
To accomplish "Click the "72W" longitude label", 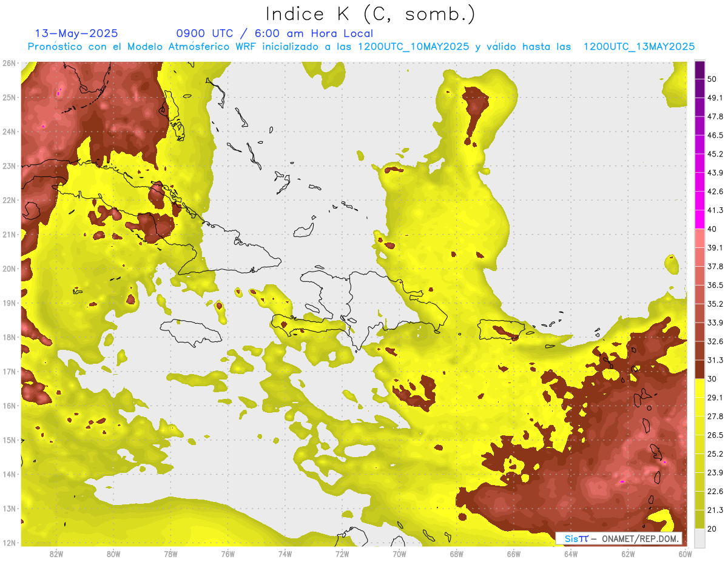I will click(342, 554).
